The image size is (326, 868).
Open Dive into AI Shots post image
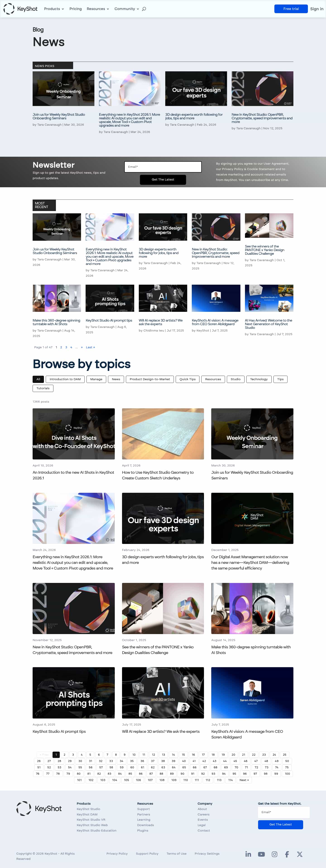pos(73,434)
